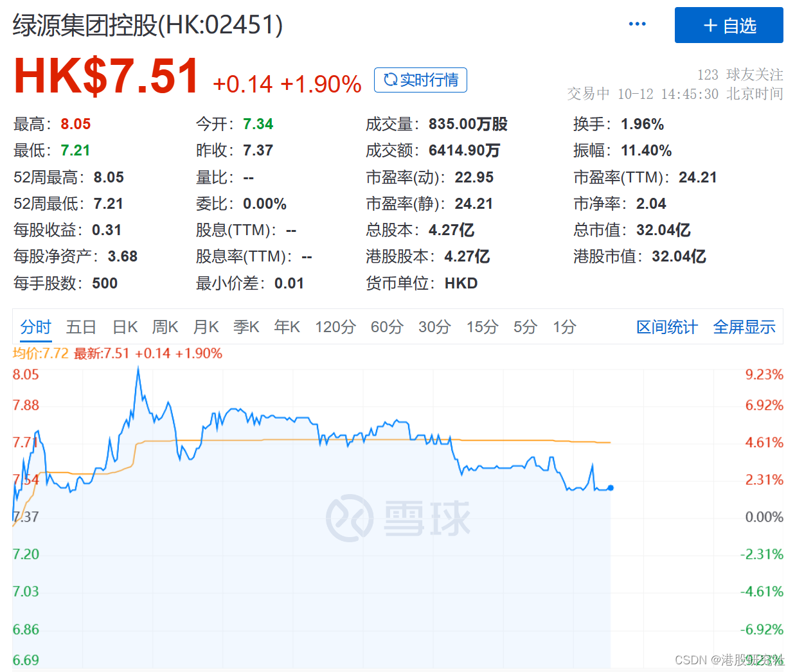
Task: Click the 每股净资产 value 3.68
Action: 123,256
